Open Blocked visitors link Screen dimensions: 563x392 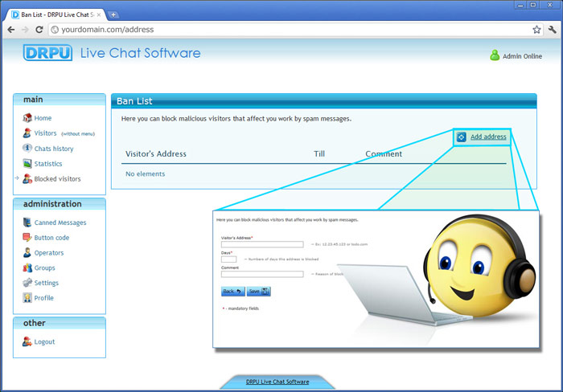[x=57, y=178]
